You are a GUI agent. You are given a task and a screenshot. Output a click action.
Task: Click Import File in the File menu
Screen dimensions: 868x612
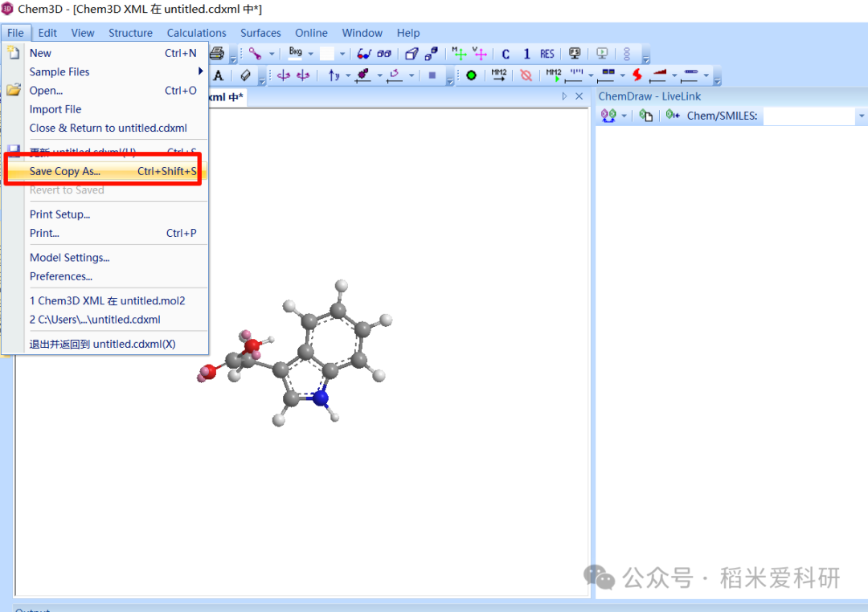click(55, 108)
